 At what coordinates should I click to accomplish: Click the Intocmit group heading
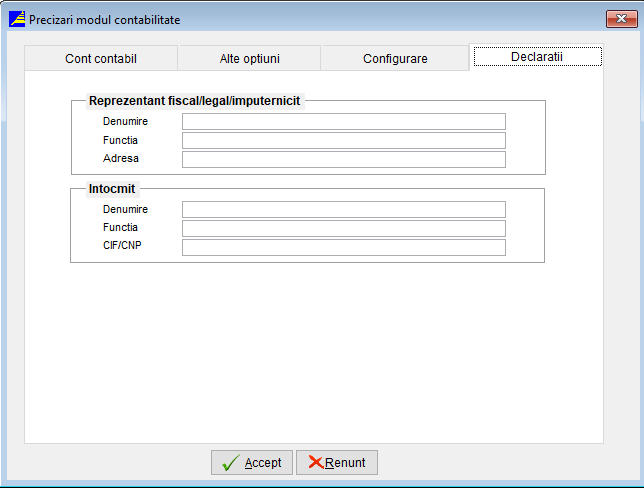[x=113, y=188]
